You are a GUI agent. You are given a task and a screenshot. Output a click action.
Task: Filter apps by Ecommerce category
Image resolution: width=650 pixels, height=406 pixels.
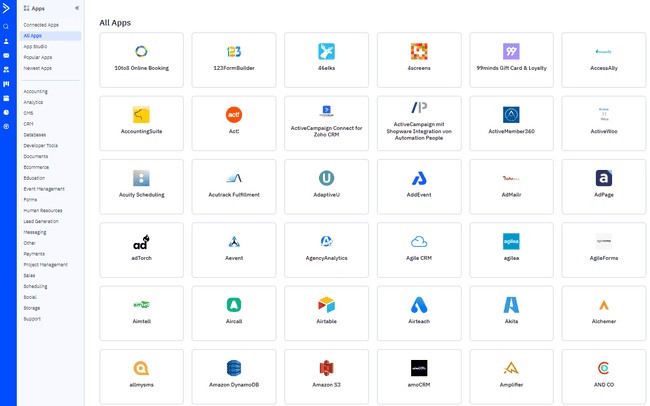click(x=34, y=167)
